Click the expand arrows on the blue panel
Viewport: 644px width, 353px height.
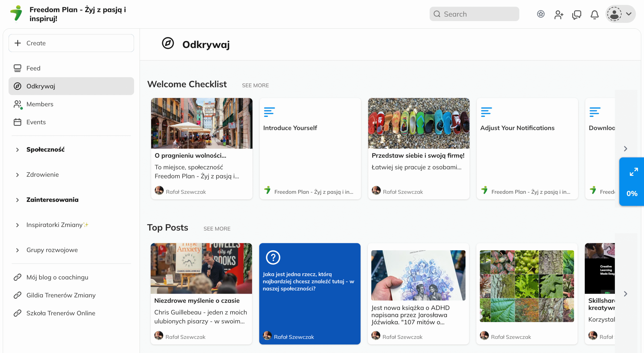coord(633,172)
